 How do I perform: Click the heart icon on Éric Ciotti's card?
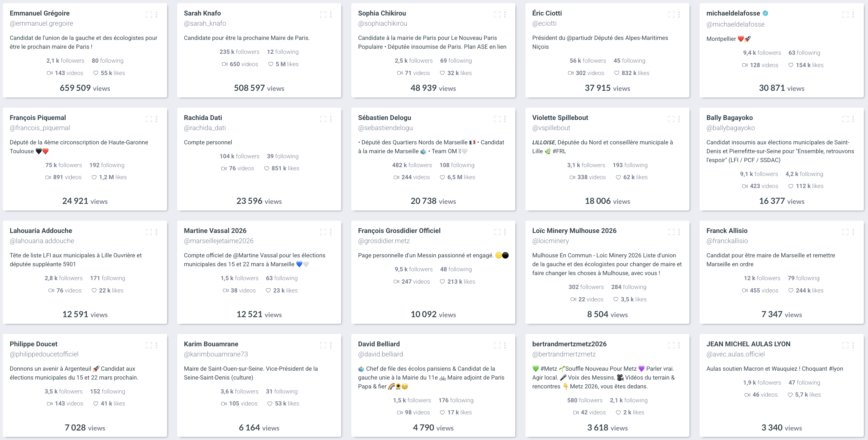[x=617, y=73]
